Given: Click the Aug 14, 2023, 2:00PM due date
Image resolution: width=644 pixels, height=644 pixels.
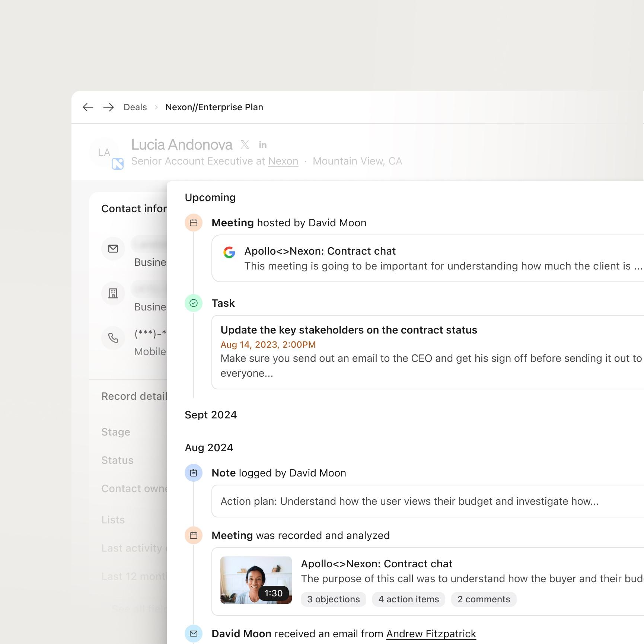Looking at the screenshot, I should coord(268,345).
